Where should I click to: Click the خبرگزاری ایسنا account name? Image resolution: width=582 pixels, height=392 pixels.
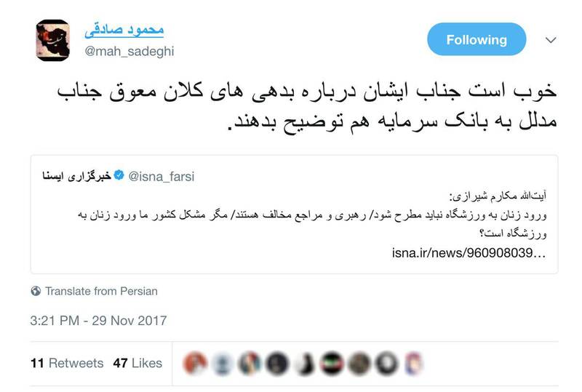[x=77, y=175]
